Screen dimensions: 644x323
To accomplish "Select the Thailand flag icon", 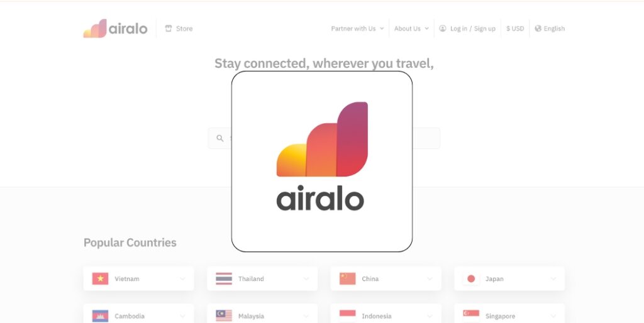I will click(224, 278).
